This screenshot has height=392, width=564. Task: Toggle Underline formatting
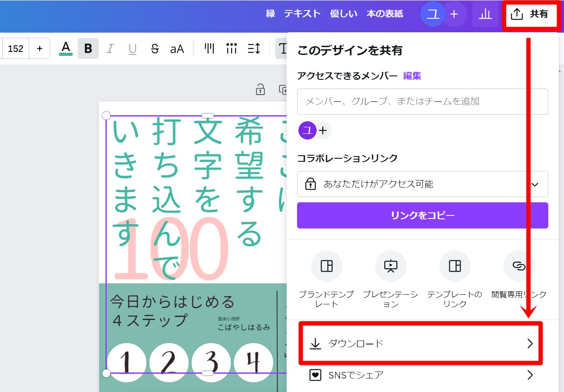(132, 48)
